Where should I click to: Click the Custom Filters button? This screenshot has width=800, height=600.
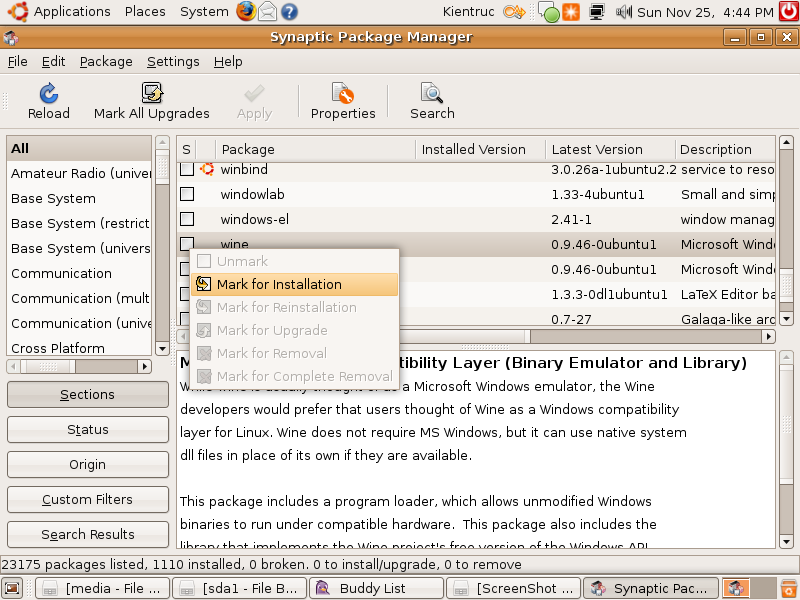click(x=87, y=499)
